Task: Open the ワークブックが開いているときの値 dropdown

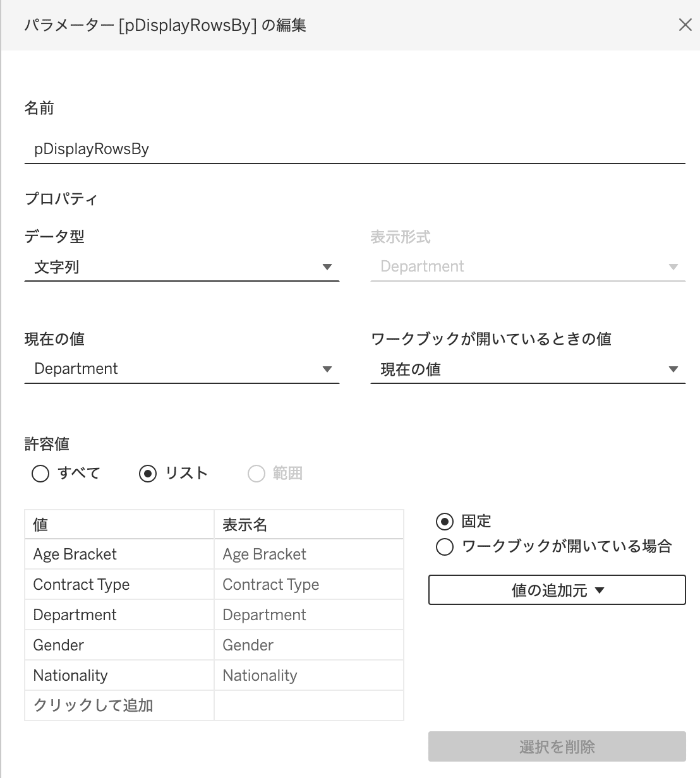Action: click(528, 369)
